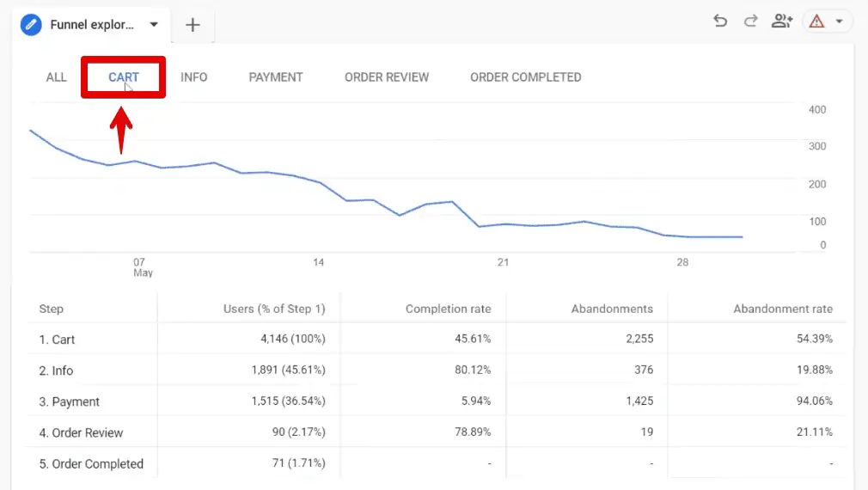Click the Abandonment rate column header

click(x=783, y=309)
